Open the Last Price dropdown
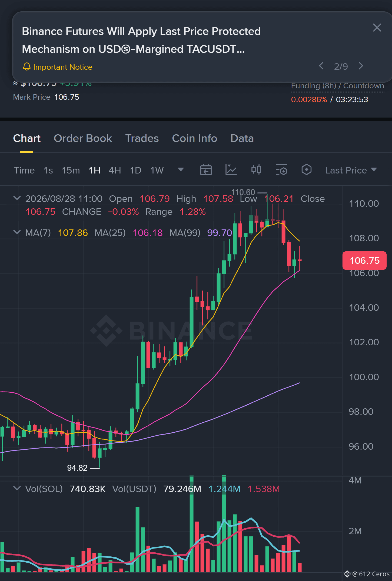392x581 pixels. (351, 170)
